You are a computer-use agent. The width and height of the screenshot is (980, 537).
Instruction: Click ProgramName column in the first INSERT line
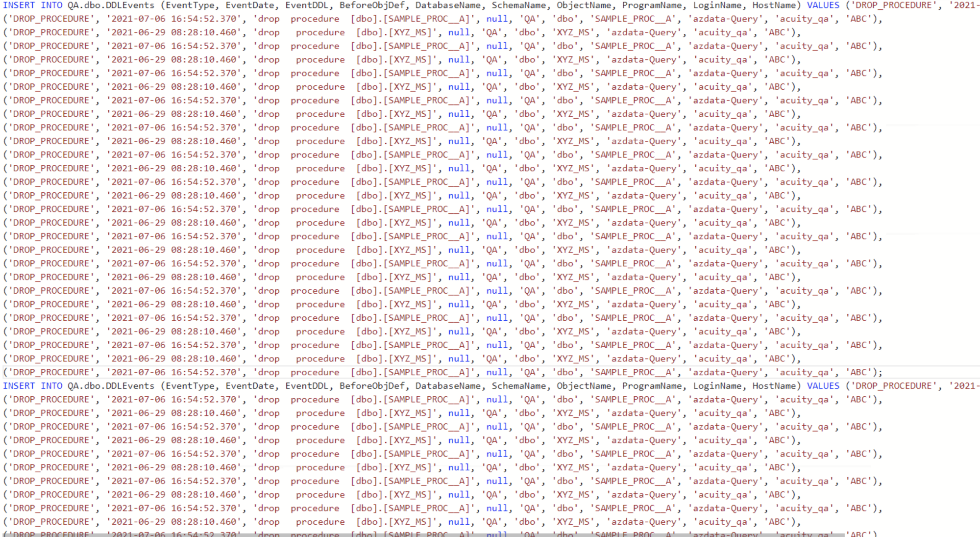pyautogui.click(x=652, y=5)
